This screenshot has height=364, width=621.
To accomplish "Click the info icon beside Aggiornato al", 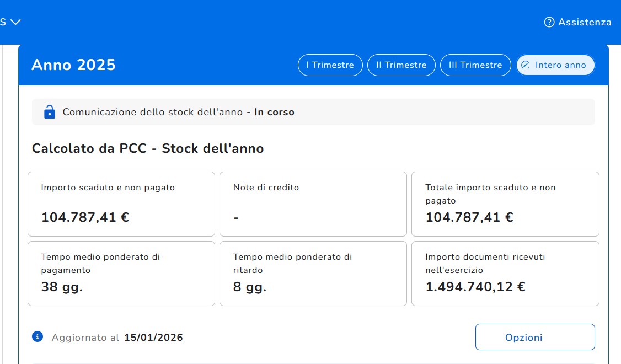I will (38, 336).
